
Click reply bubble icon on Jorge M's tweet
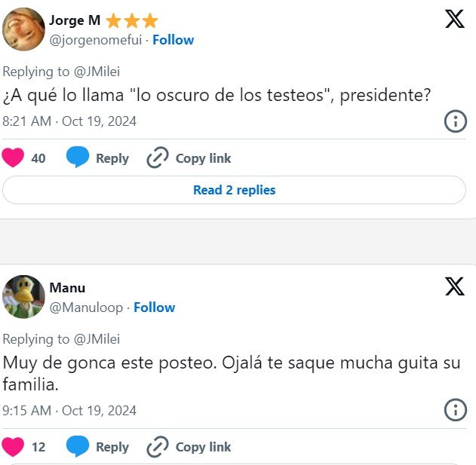78,158
